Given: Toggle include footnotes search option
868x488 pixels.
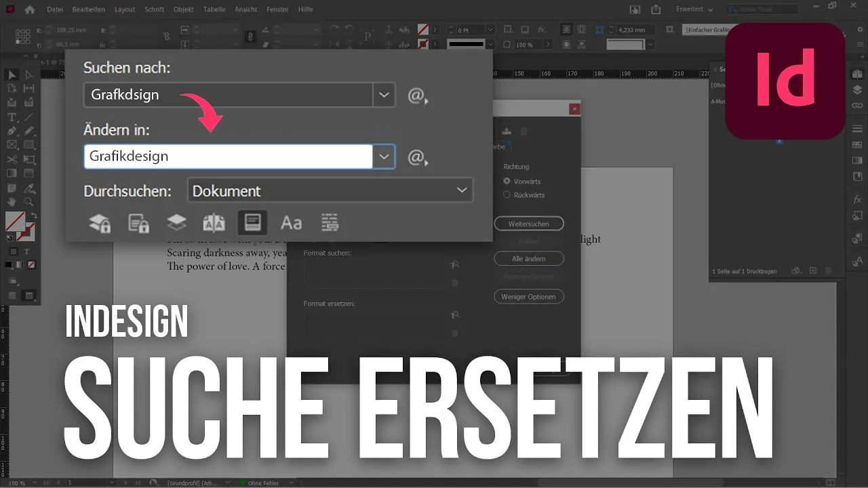Looking at the screenshot, I should (x=252, y=223).
